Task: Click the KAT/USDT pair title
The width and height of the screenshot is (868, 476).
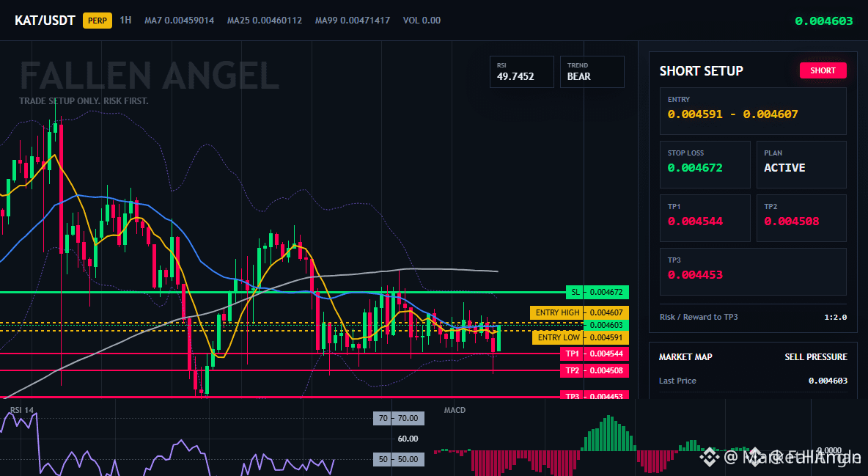Action: click(45, 21)
